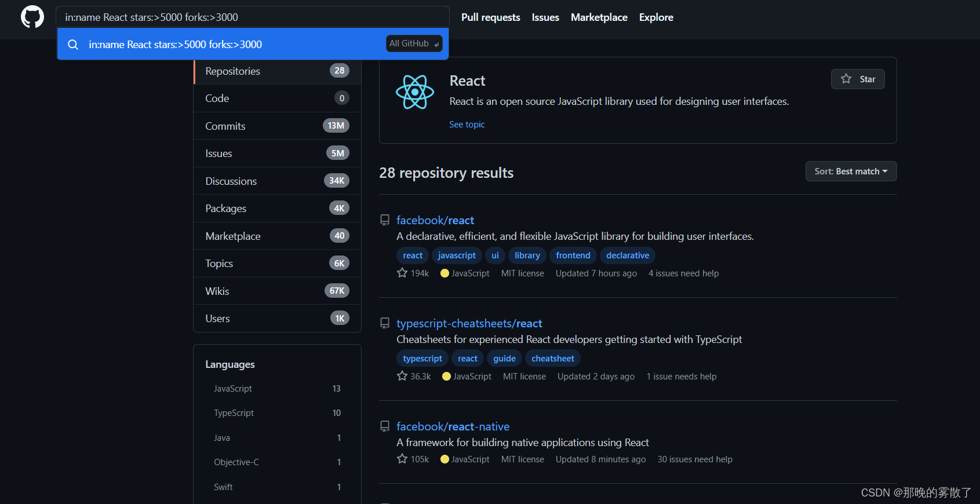The height and width of the screenshot is (504, 980).
Task: Click the magnifier icon in search suggestion
Action: 73,45
